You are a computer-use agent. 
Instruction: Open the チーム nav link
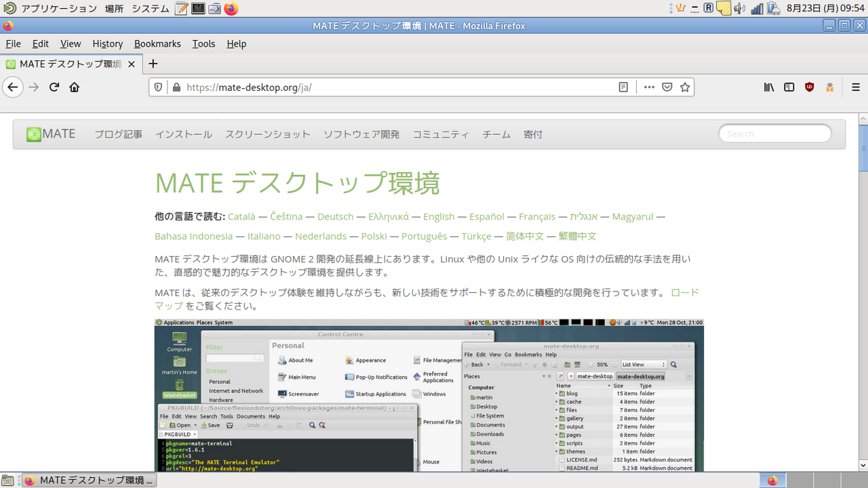click(496, 134)
